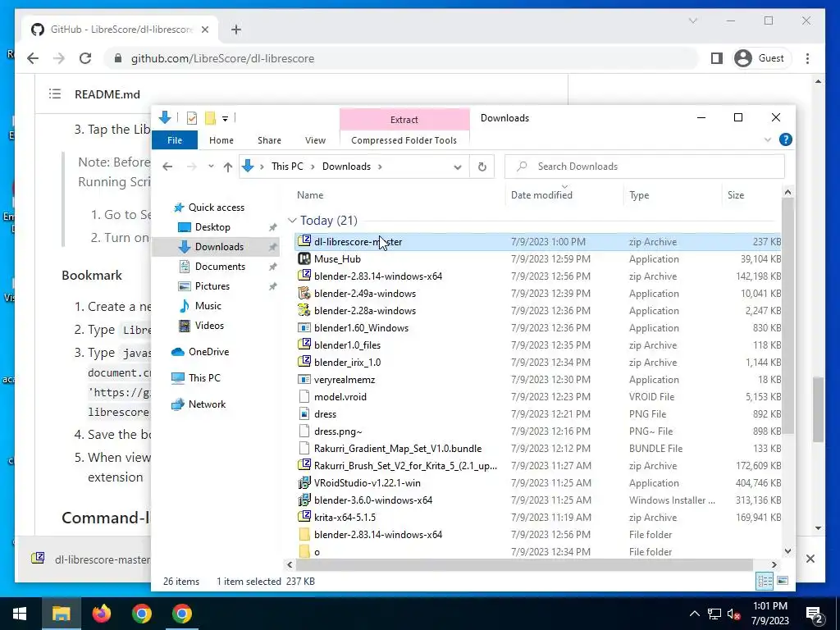This screenshot has height=630, width=840.
Task: Open OneDrive in navigation pane
Action: tap(208, 352)
